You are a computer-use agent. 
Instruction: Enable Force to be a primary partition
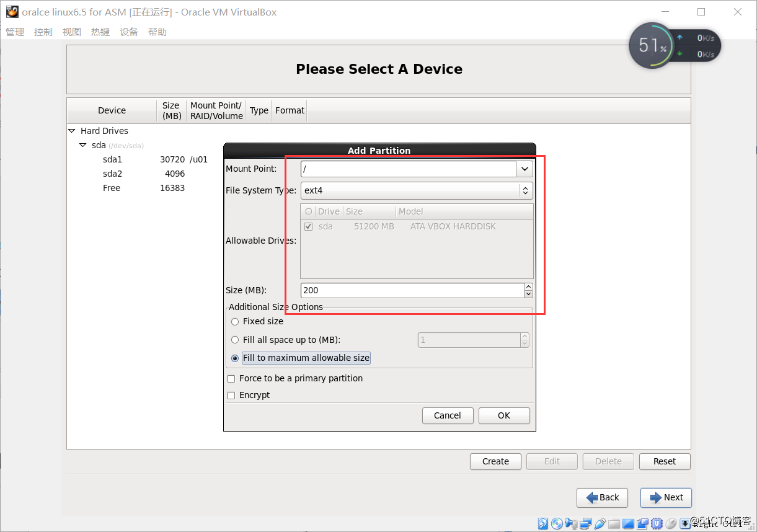point(231,379)
